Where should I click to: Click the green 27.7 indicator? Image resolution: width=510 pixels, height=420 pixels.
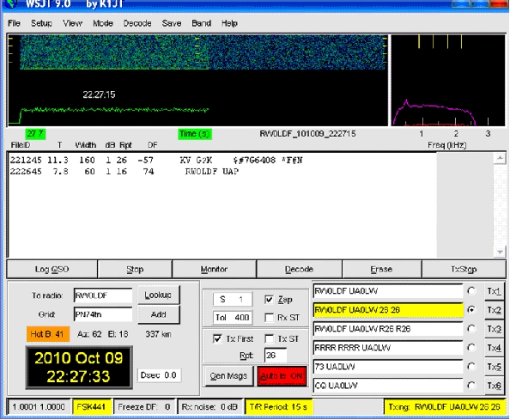coord(35,134)
